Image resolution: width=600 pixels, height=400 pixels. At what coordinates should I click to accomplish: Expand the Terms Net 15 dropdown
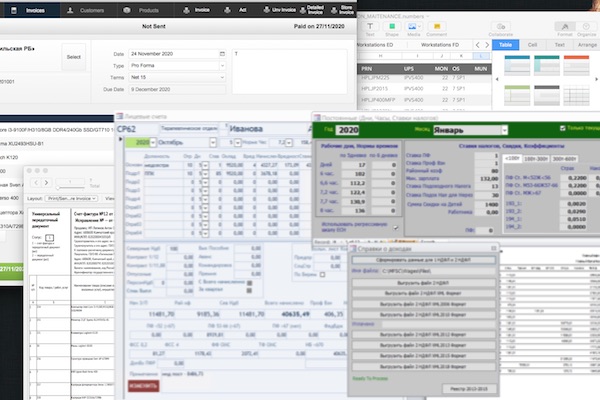[x=222, y=77]
